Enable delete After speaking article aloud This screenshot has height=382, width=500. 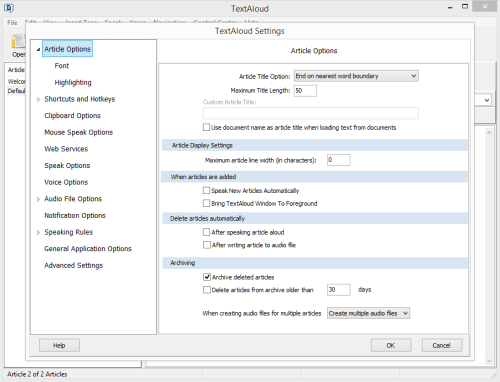pos(207,232)
